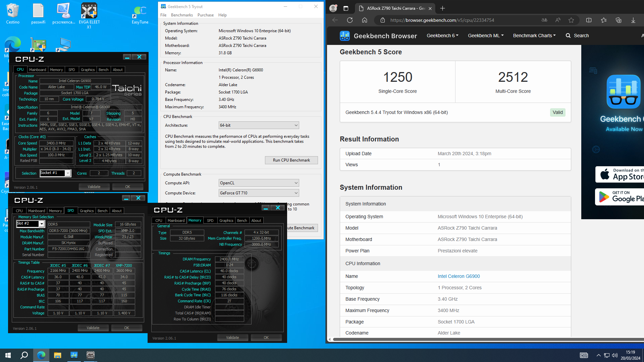The height and width of the screenshot is (362, 644).
Task: Show hidden system tray icons
Action: tap(598, 355)
